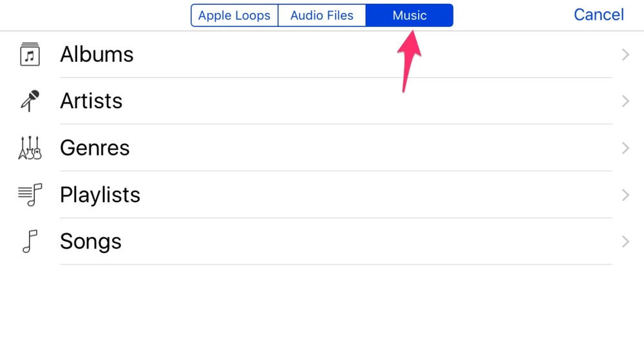
Task: Open the Playlists disclosure chevron
Action: (x=625, y=195)
